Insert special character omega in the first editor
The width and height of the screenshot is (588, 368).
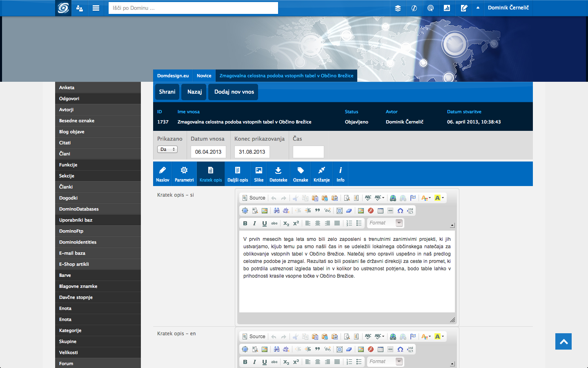point(400,211)
